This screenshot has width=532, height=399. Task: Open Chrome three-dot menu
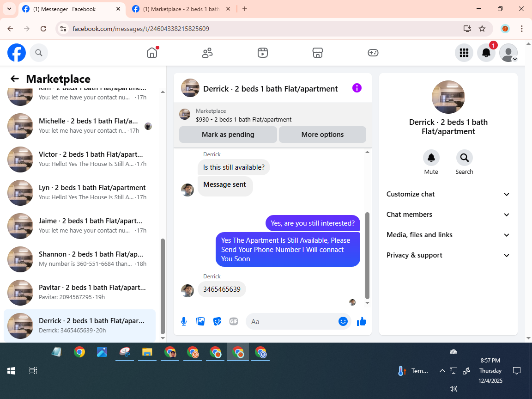click(x=522, y=29)
